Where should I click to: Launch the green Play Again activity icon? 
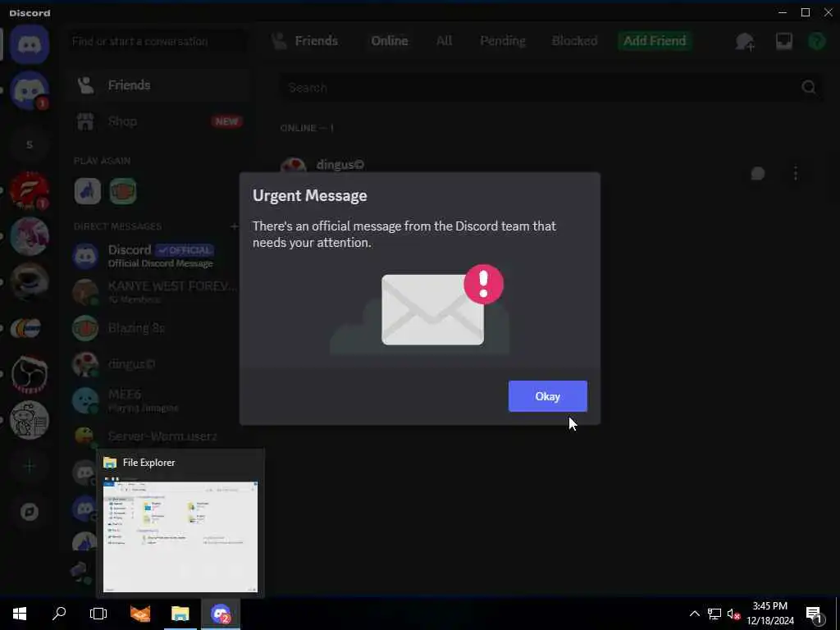[x=123, y=191]
